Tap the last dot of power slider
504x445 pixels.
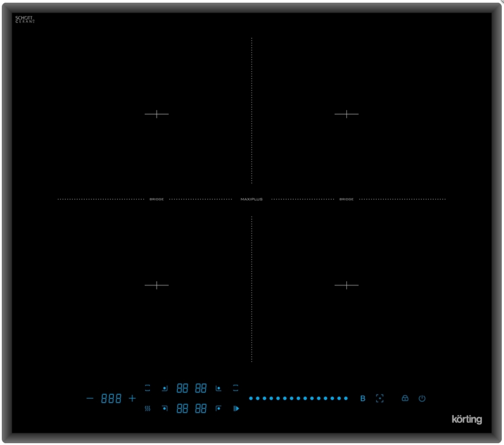[346, 398]
